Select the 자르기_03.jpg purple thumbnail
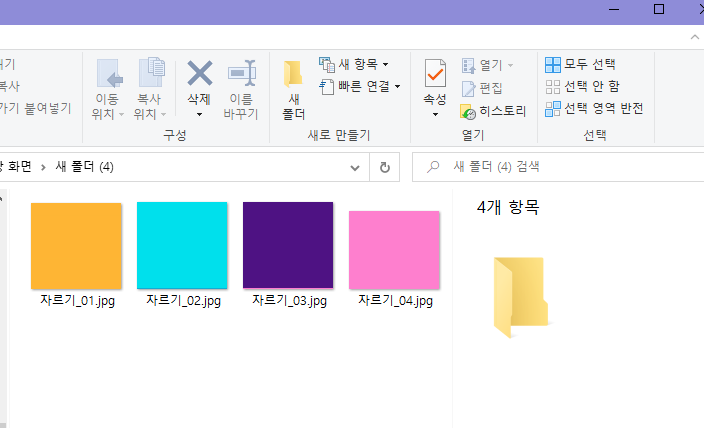 tap(288, 245)
